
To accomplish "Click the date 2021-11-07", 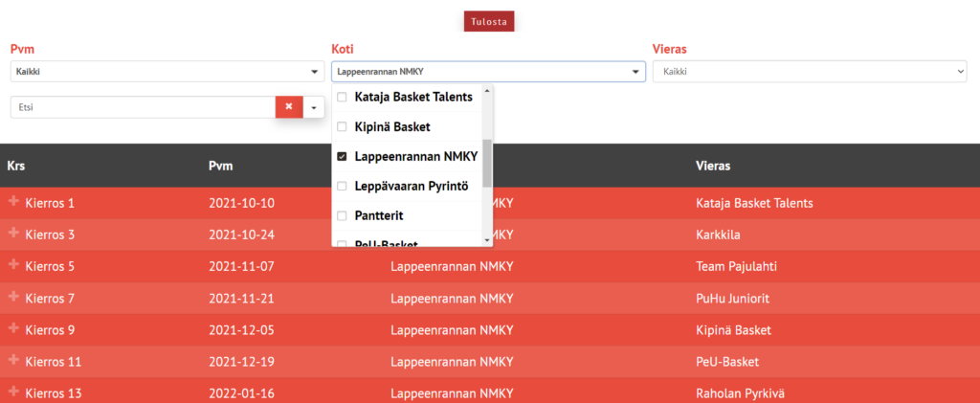I will 241,267.
